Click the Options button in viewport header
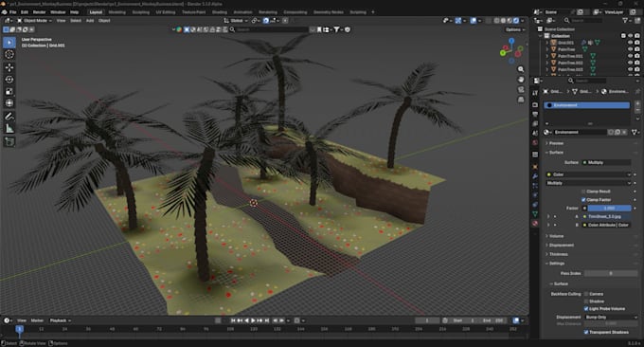Screen dimensions: 644x347 pos(515,29)
